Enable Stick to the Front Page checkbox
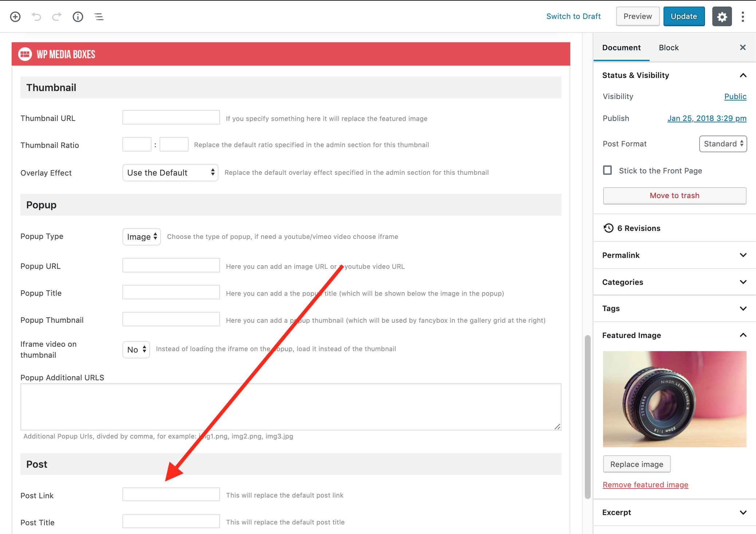Viewport: 756px width, 534px height. coord(607,170)
